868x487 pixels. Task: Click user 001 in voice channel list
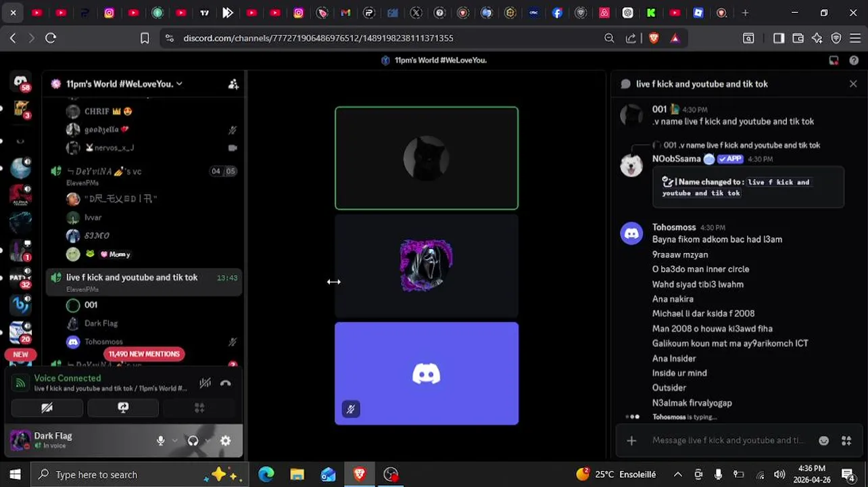91,305
